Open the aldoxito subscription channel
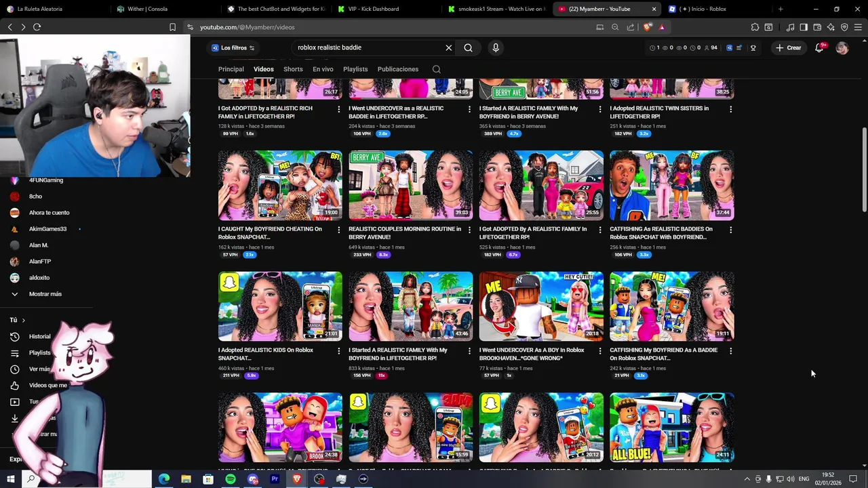The width and height of the screenshot is (868, 488). 39,278
